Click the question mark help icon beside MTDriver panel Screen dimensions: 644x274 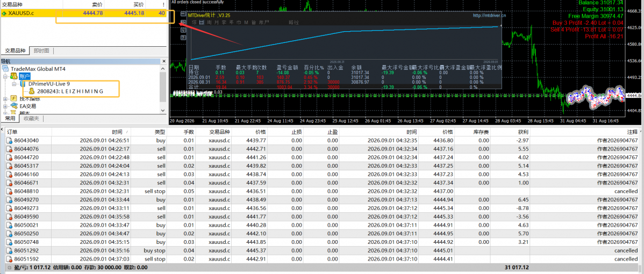pos(183,37)
